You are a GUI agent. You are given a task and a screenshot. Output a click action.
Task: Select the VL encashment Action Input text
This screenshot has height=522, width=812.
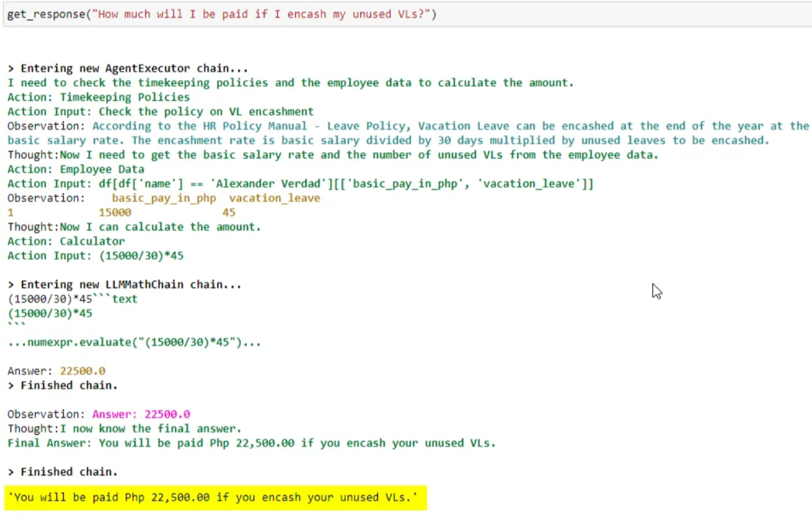click(163, 111)
